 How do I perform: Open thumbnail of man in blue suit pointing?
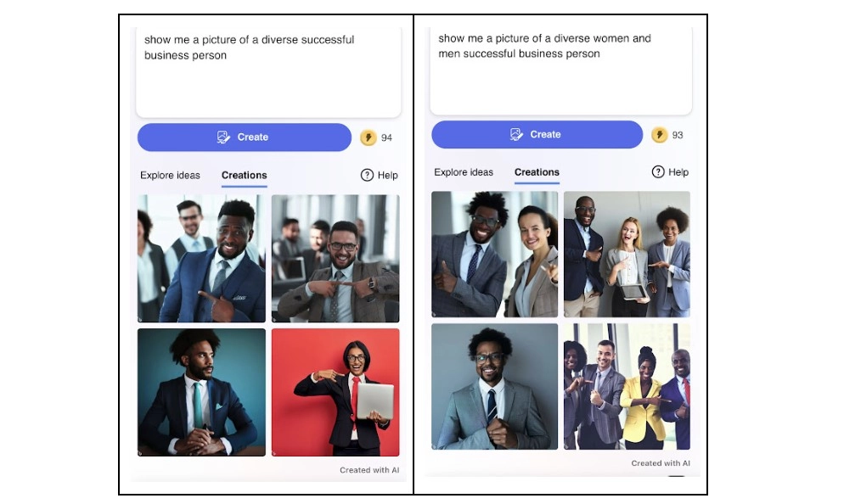(201, 259)
